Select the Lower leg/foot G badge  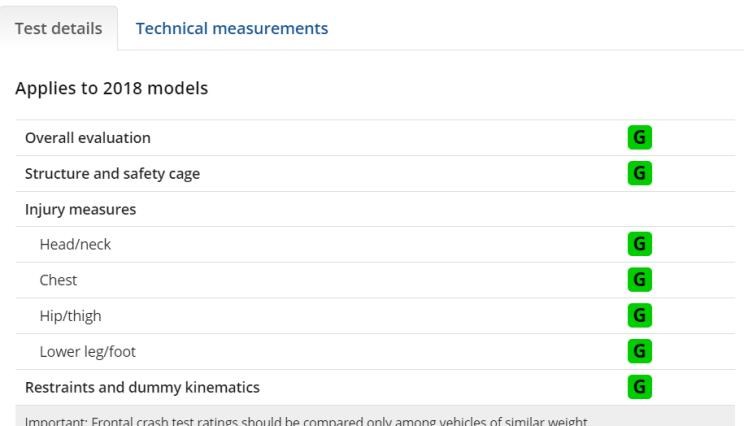click(640, 351)
